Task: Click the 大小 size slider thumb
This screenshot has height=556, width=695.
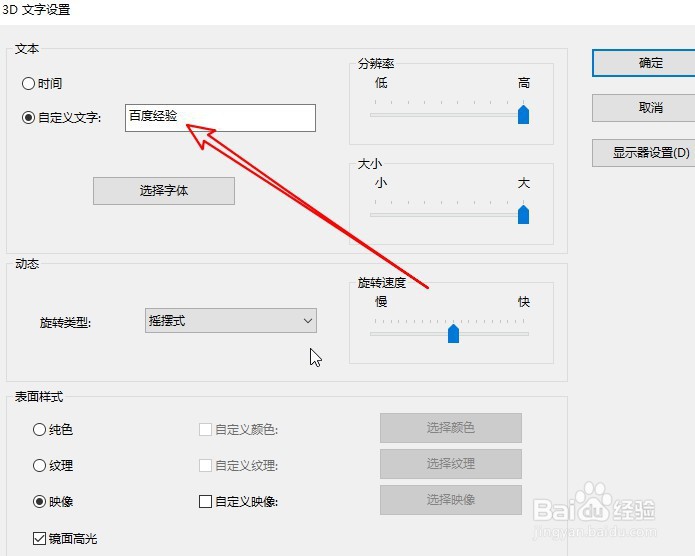Action: coord(523,215)
